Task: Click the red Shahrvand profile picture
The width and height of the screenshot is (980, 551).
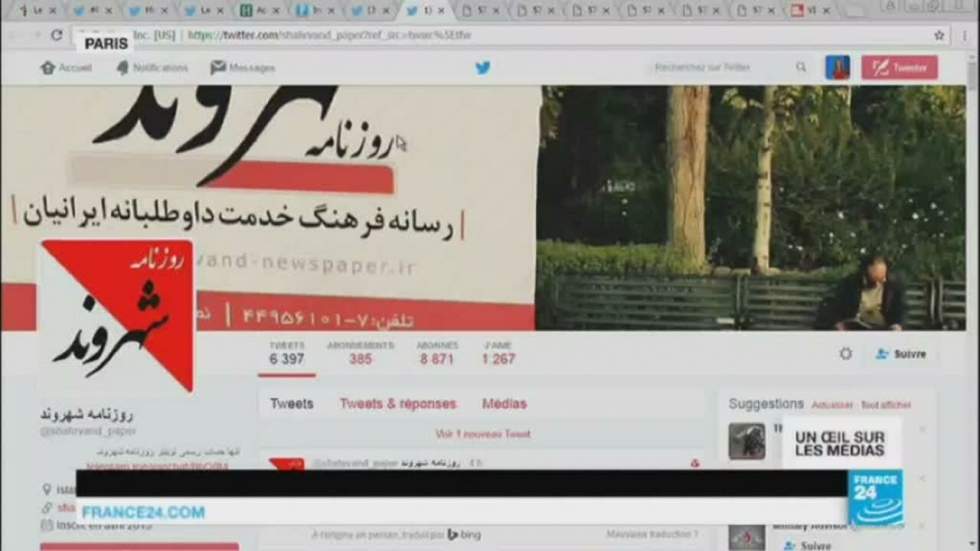Action: (116, 314)
